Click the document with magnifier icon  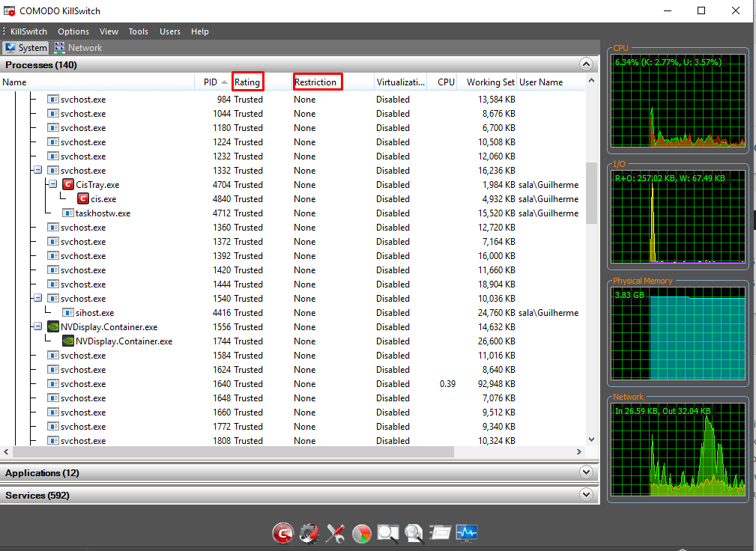(414, 533)
